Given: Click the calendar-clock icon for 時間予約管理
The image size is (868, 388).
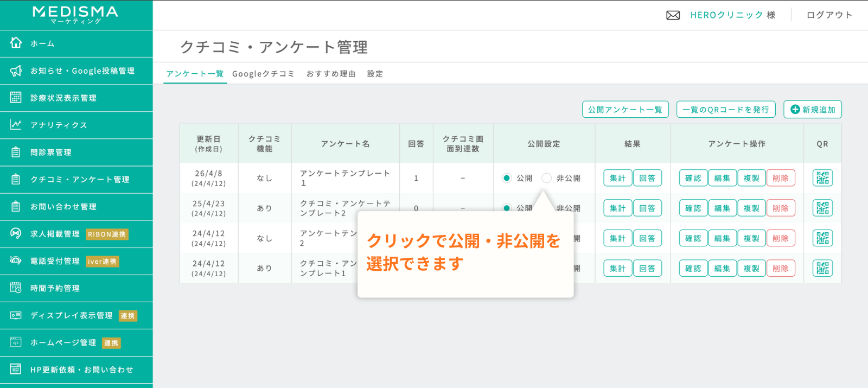Looking at the screenshot, I should pos(16,288).
